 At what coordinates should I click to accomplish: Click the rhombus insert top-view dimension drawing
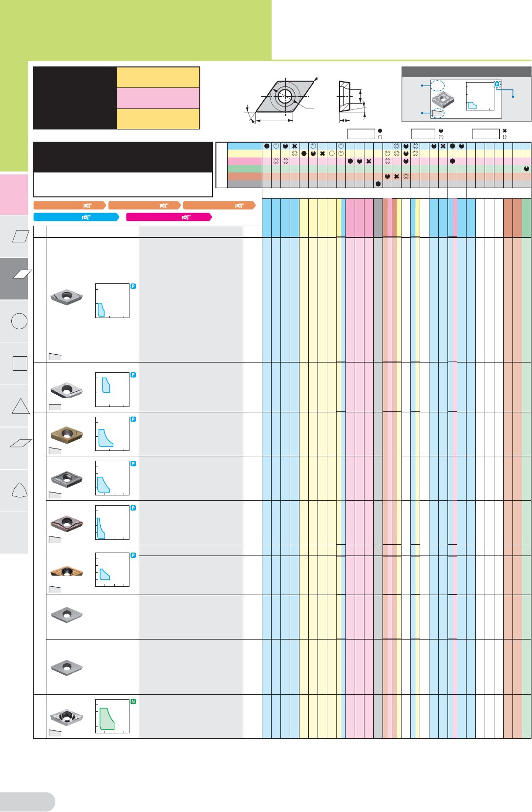pos(281,99)
